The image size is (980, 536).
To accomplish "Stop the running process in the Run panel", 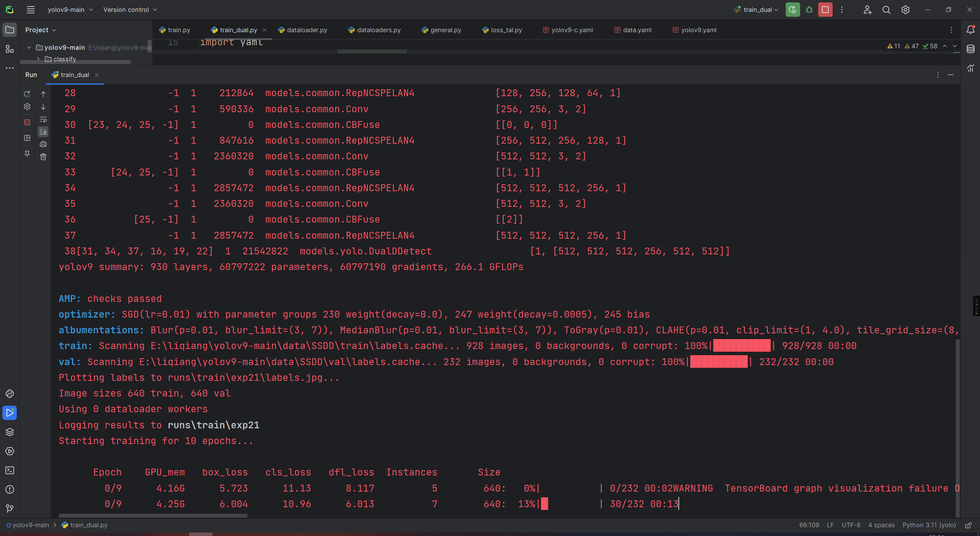I will point(27,122).
